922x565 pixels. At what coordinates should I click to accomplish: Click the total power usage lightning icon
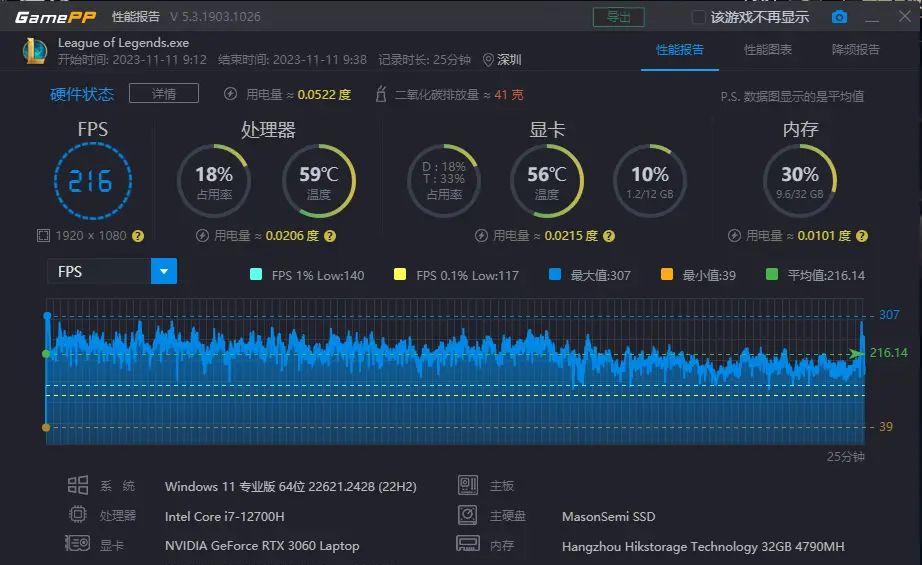(230, 94)
